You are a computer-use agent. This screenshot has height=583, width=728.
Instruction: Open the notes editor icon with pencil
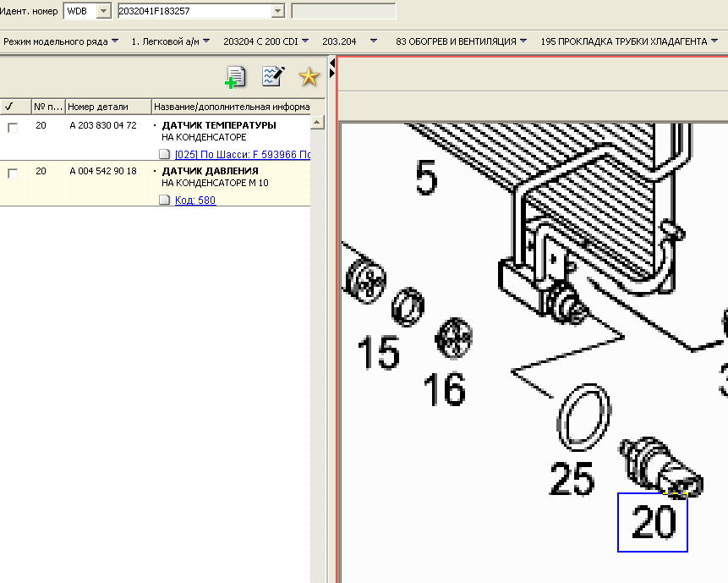pos(273,77)
